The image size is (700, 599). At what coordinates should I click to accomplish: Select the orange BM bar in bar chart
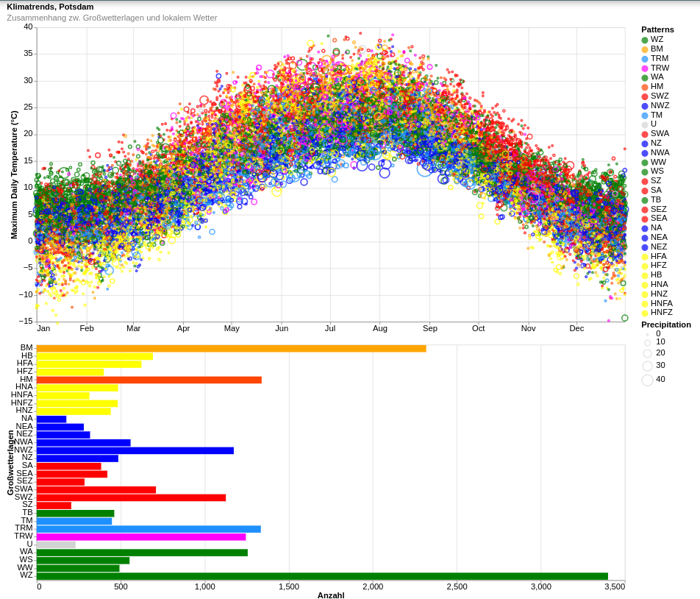click(231, 349)
